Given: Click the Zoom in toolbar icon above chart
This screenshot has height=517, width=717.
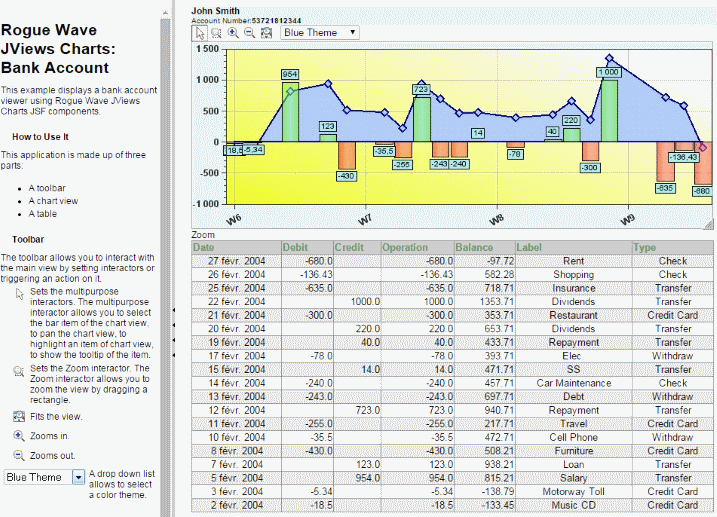Looking at the screenshot, I should [x=232, y=32].
